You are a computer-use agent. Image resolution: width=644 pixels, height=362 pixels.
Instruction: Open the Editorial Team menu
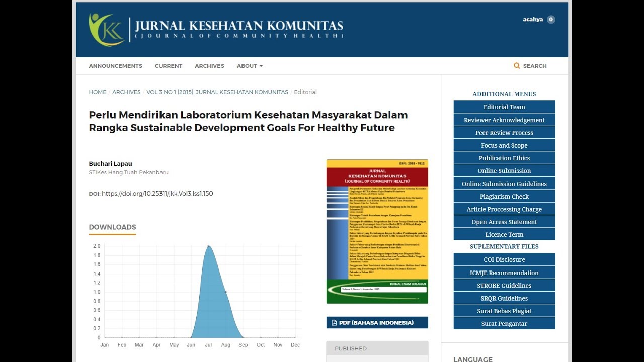(505, 107)
